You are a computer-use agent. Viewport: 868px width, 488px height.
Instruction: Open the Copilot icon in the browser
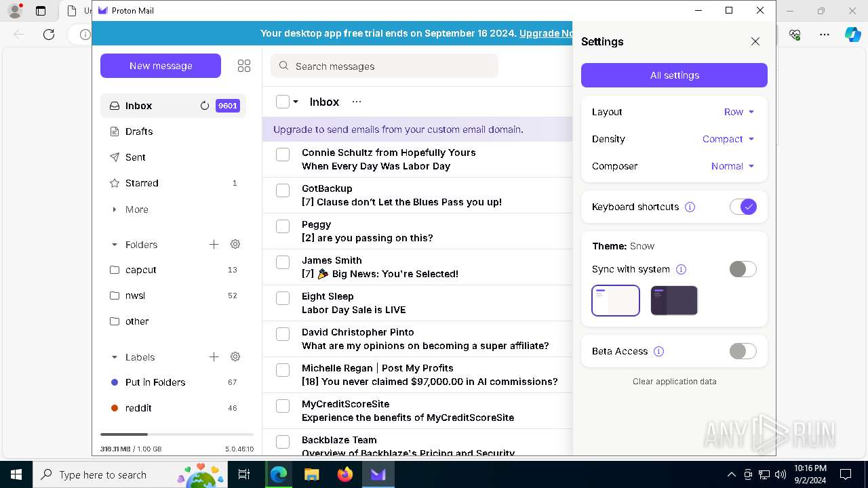(852, 35)
